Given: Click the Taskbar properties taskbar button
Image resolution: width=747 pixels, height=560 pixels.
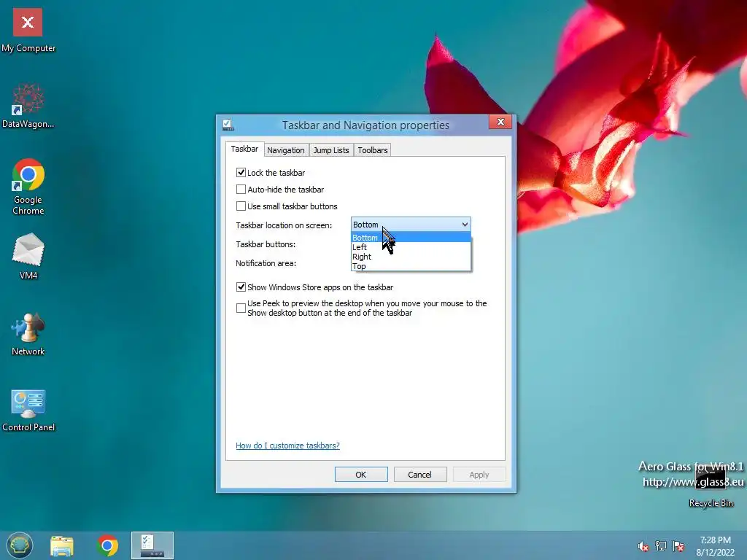Looking at the screenshot, I should [x=152, y=545].
